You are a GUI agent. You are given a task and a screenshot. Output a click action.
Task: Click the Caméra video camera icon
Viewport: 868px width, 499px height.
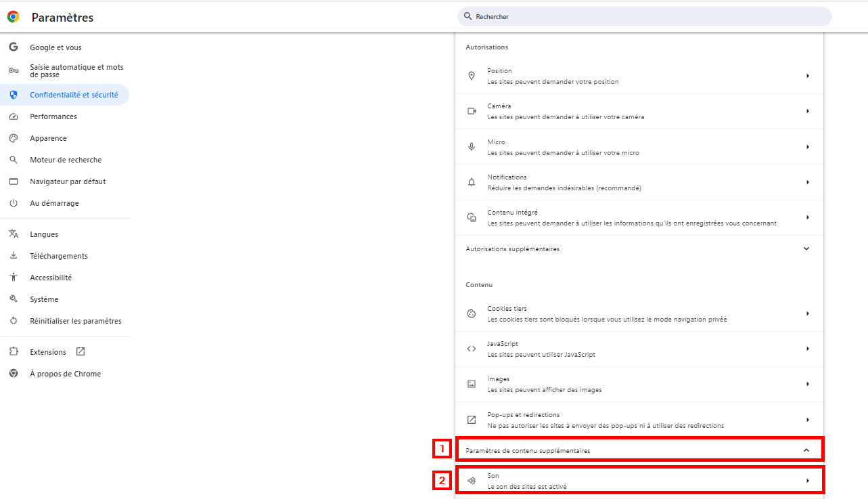point(472,111)
